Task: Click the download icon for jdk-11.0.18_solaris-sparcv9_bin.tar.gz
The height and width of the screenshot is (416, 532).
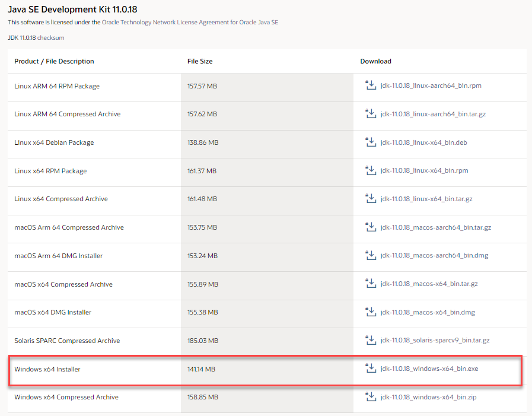Action: [x=371, y=341]
